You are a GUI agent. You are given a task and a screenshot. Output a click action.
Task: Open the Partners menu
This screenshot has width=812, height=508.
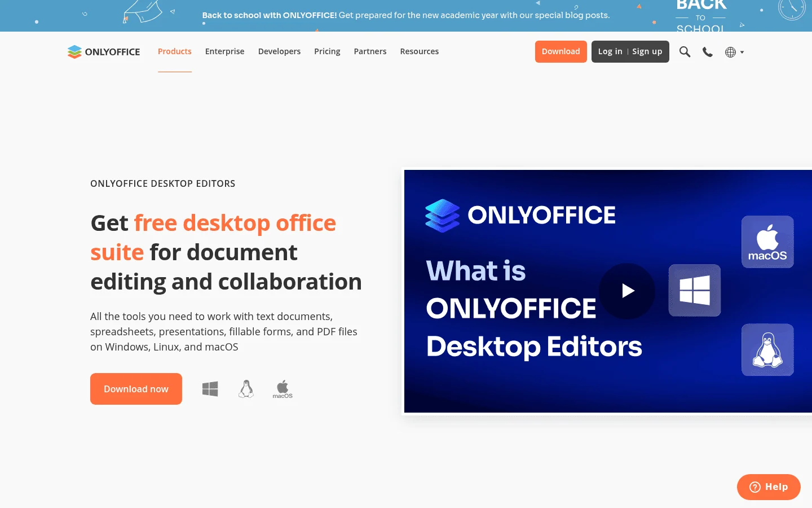pos(370,51)
